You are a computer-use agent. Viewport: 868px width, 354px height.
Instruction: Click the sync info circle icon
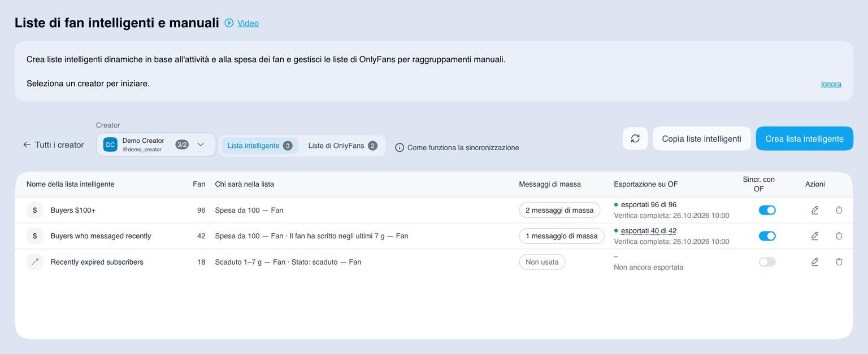coord(400,147)
